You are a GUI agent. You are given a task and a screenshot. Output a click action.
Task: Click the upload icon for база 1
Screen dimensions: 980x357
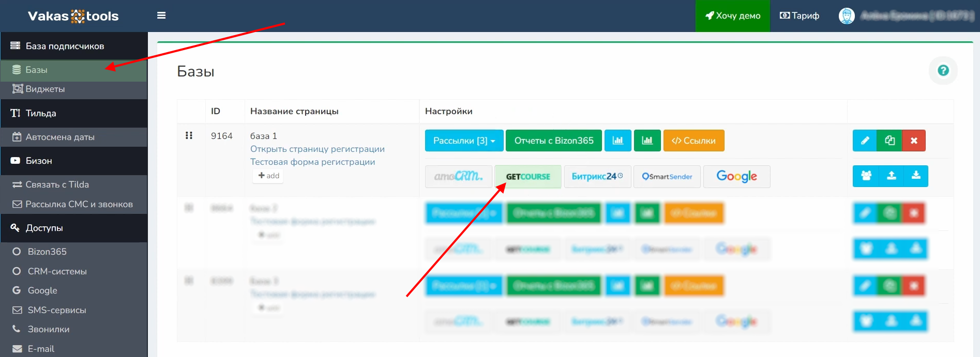[x=891, y=176]
